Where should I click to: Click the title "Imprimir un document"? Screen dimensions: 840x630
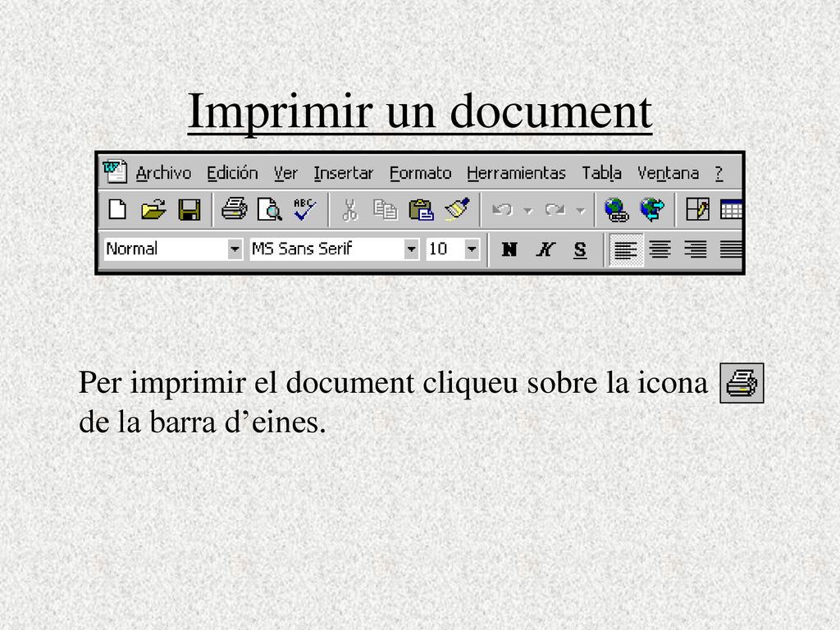[x=420, y=112]
